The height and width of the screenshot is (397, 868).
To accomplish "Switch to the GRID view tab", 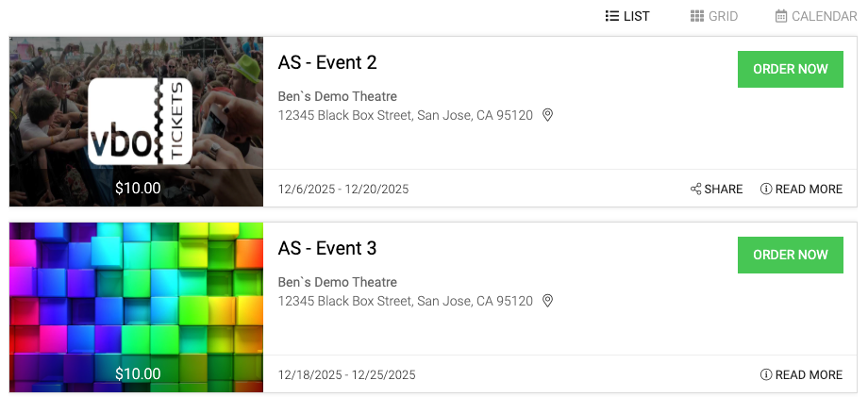I will click(x=714, y=16).
